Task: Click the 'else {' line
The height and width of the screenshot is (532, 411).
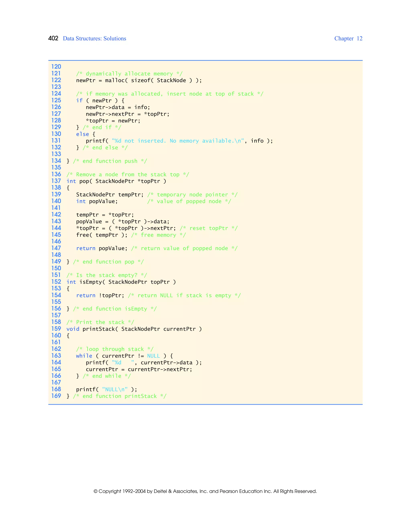Action: [x=86, y=134]
